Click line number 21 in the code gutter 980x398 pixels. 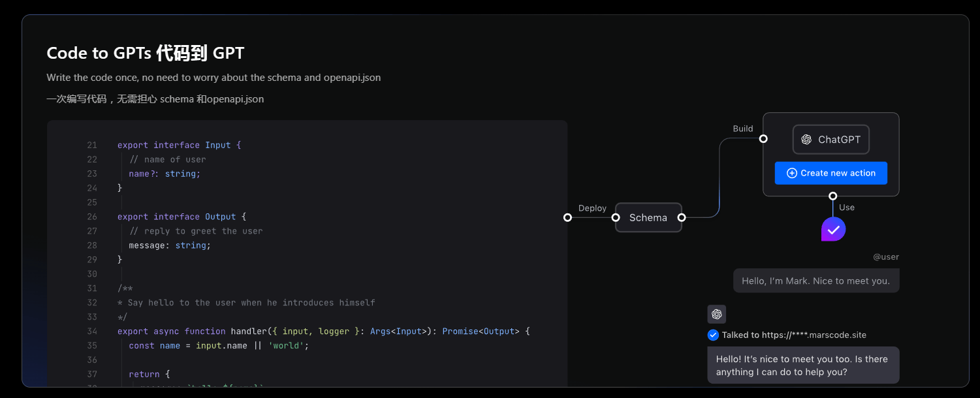click(x=91, y=145)
